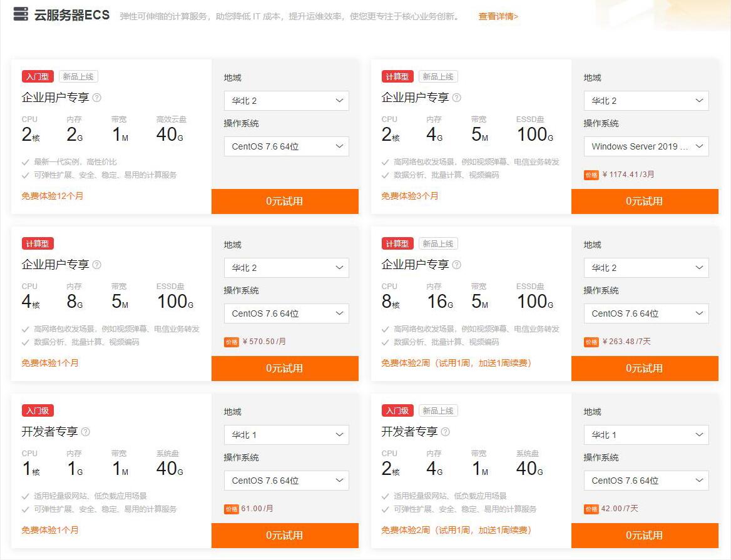The height and width of the screenshot is (560, 731).
Task: Click 开发者专享 title on the 1核 1G card
Action: [x=49, y=432]
